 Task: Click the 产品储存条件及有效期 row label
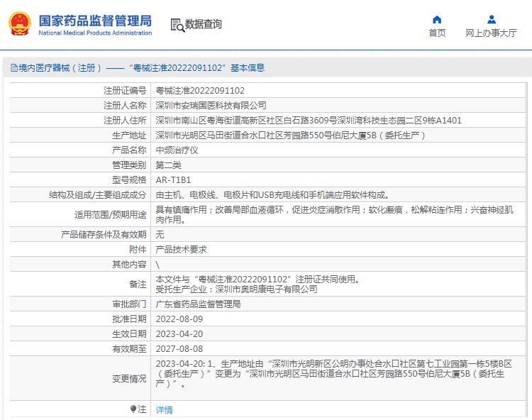(x=104, y=234)
